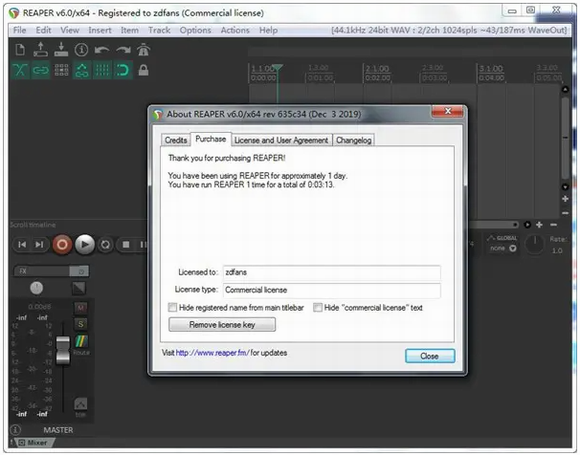Click the Redo arrow icon
The width and height of the screenshot is (580, 455).
[123, 50]
